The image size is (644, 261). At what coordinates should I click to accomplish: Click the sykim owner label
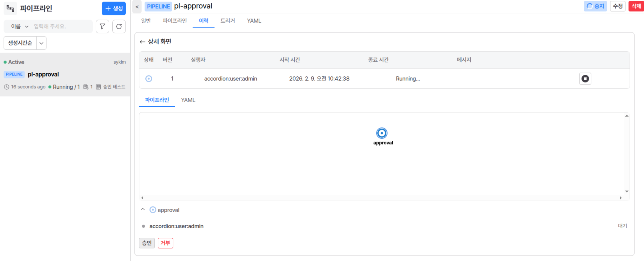(119, 62)
